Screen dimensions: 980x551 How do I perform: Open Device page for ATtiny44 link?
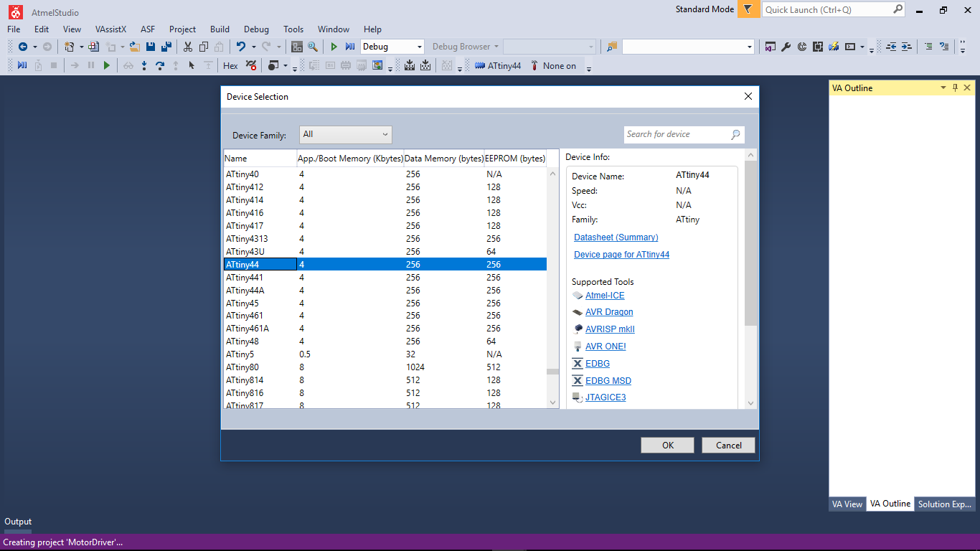click(x=622, y=254)
